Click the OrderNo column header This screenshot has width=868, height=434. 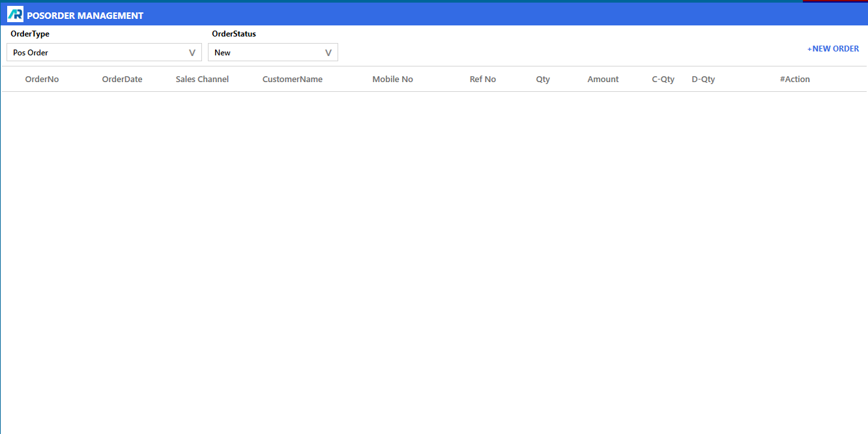42,79
